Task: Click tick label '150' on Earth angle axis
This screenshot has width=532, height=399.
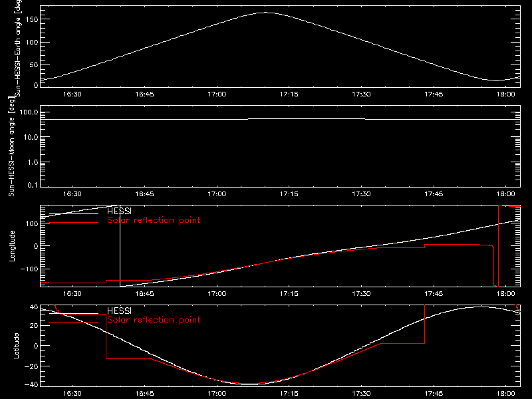Action: [x=31, y=19]
